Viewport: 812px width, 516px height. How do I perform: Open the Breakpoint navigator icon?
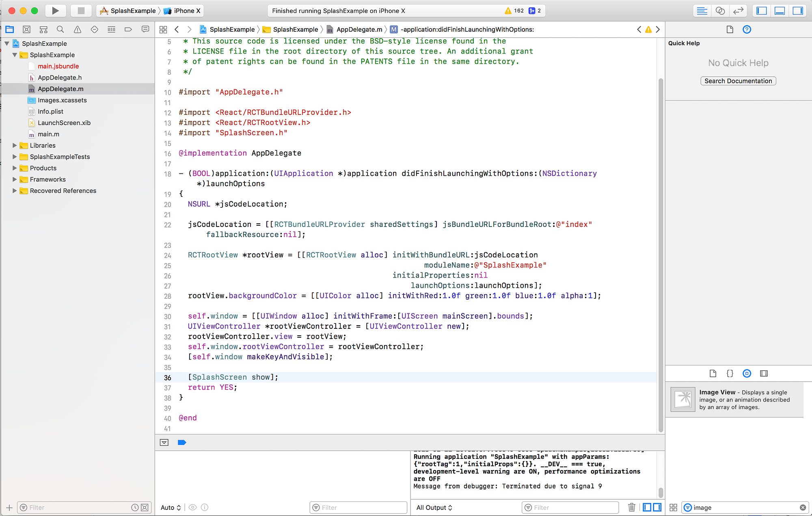coord(128,29)
